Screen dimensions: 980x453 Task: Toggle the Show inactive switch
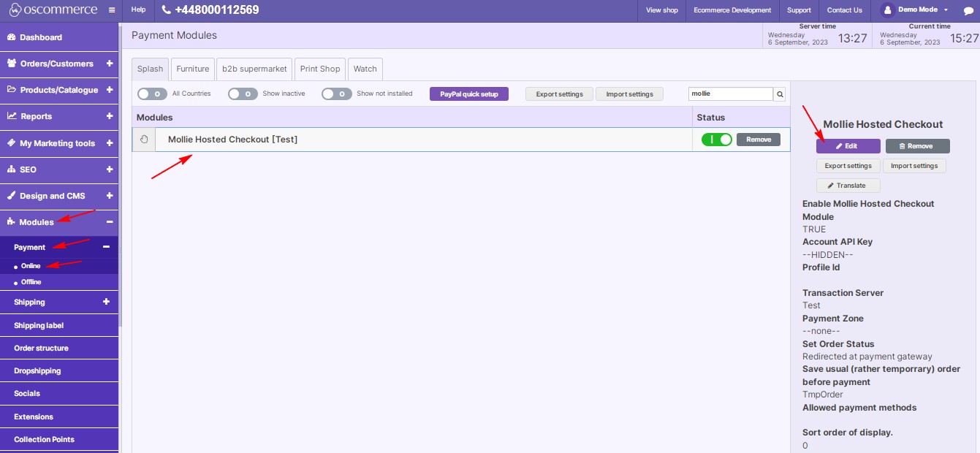(243, 94)
